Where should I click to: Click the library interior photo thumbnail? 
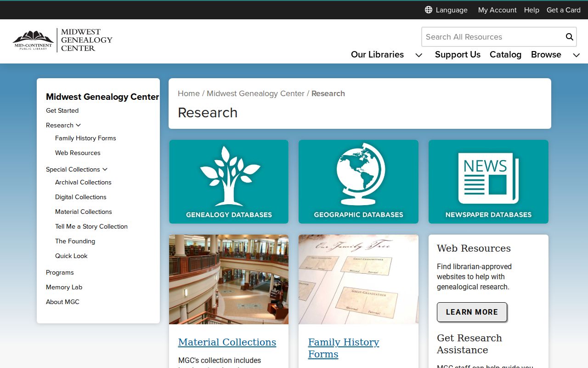(229, 279)
